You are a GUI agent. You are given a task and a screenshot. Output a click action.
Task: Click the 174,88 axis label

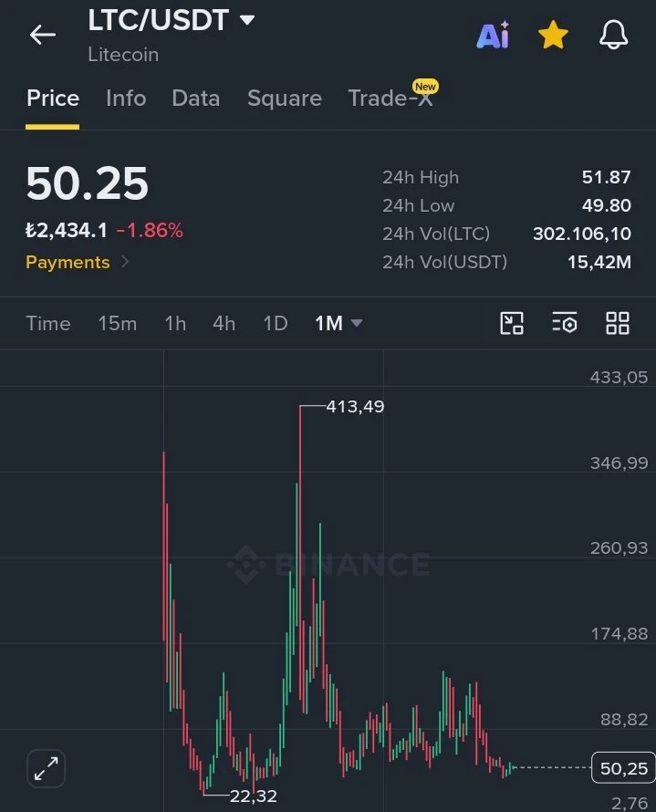(620, 634)
